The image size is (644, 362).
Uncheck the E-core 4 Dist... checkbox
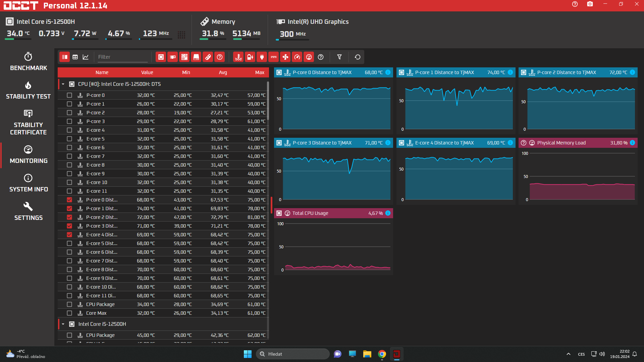(x=69, y=235)
